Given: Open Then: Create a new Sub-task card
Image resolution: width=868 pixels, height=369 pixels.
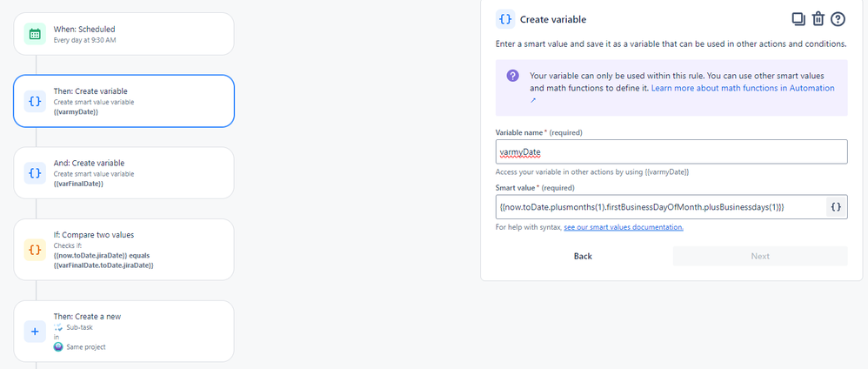Looking at the screenshot, I should point(124,332).
